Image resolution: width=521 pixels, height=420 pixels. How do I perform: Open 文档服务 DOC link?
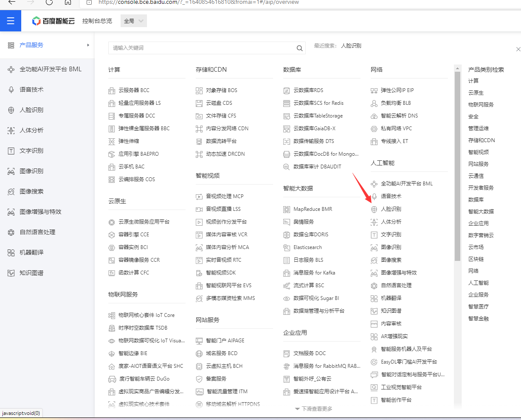[310, 353]
